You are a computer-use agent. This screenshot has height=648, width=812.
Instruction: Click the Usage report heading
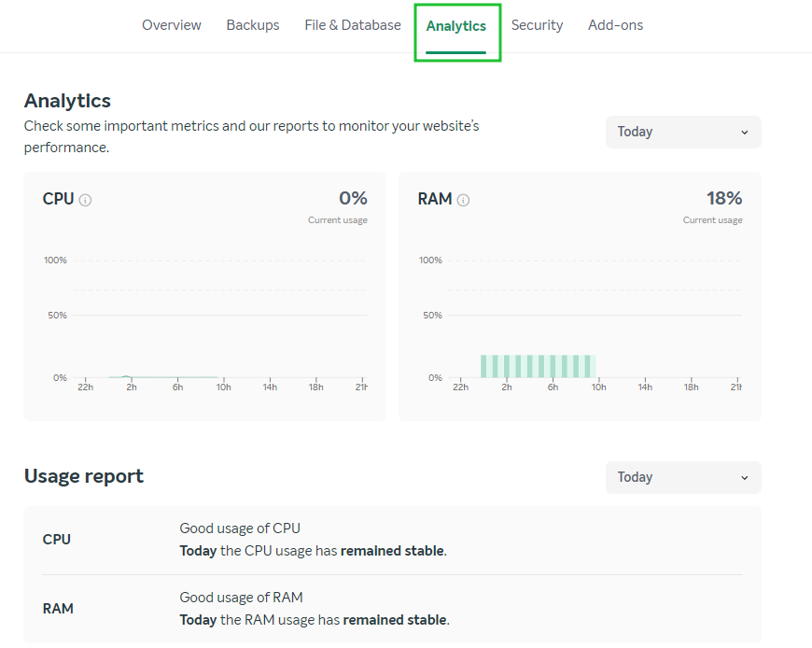(84, 476)
